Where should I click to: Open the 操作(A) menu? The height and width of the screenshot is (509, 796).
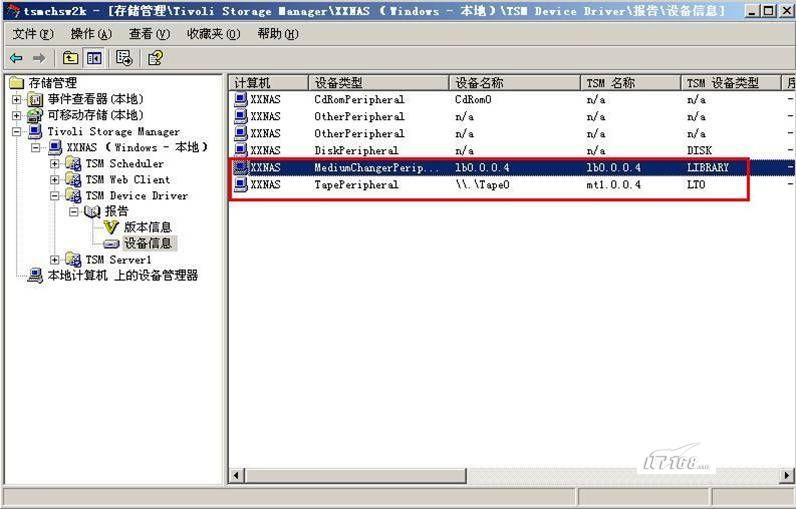91,34
